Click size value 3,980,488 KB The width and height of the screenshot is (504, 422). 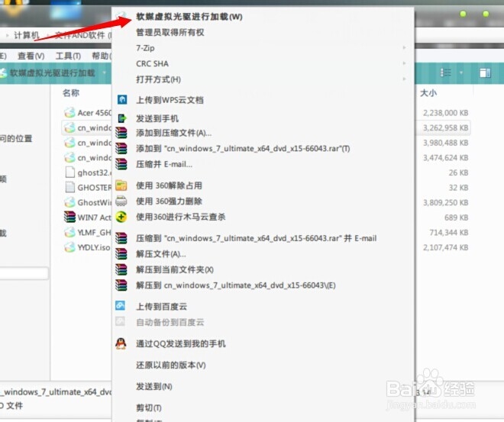coord(445,143)
